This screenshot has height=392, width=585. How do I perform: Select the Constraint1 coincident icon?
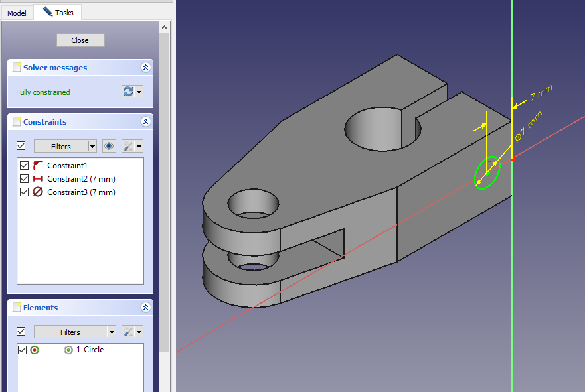click(x=38, y=165)
